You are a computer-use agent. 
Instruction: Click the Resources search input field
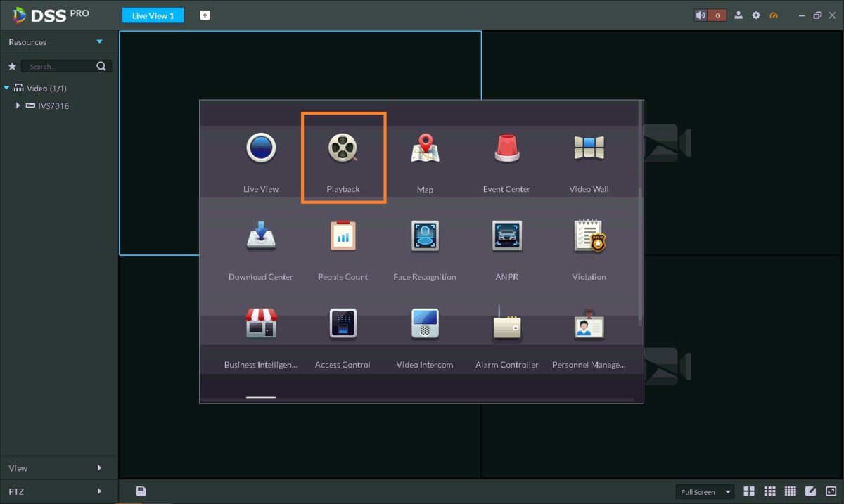pyautogui.click(x=60, y=66)
